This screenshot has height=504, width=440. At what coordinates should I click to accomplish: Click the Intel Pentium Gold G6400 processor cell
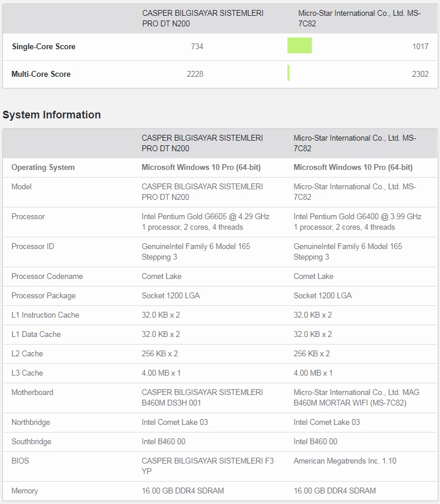357,222
